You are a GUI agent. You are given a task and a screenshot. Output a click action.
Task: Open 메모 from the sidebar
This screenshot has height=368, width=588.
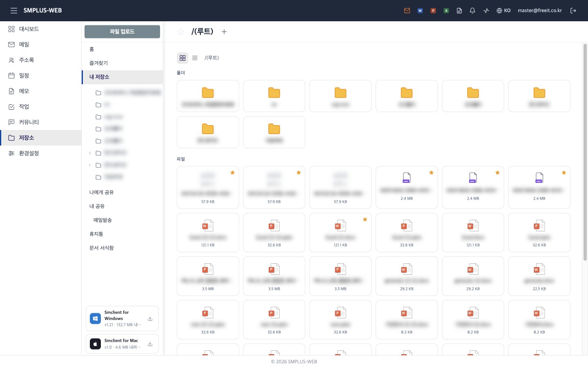coord(41,91)
